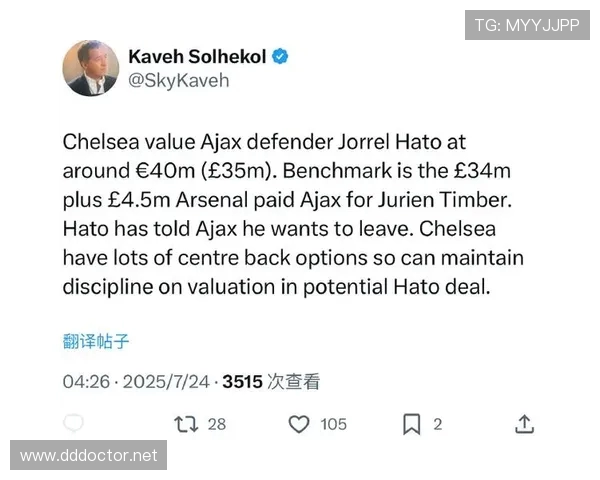Click the Kaveh Solhekol display name
600x480 pixels.
click(x=197, y=57)
